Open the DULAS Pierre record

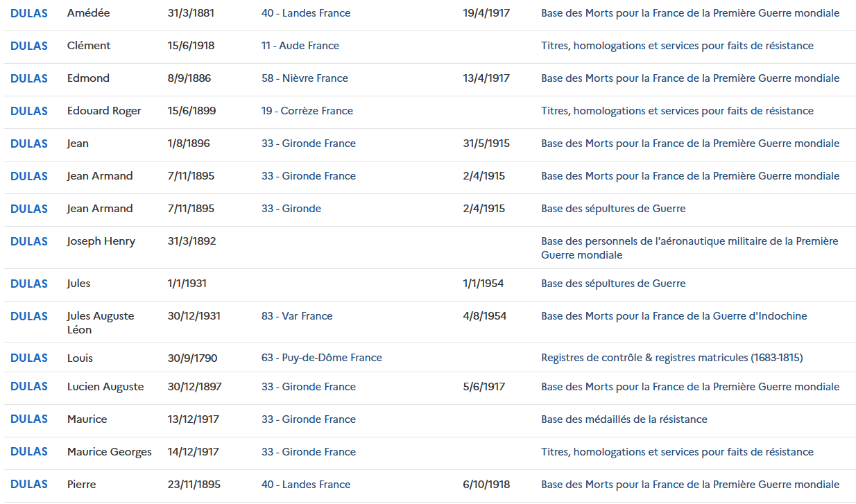(x=29, y=485)
